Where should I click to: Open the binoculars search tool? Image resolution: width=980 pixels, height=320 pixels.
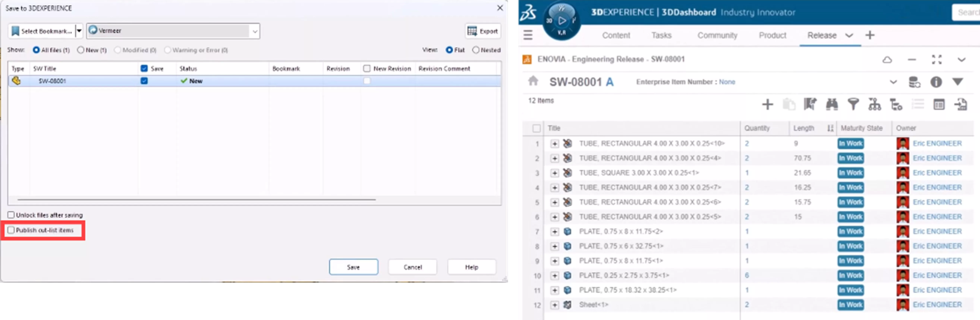pyautogui.click(x=832, y=104)
